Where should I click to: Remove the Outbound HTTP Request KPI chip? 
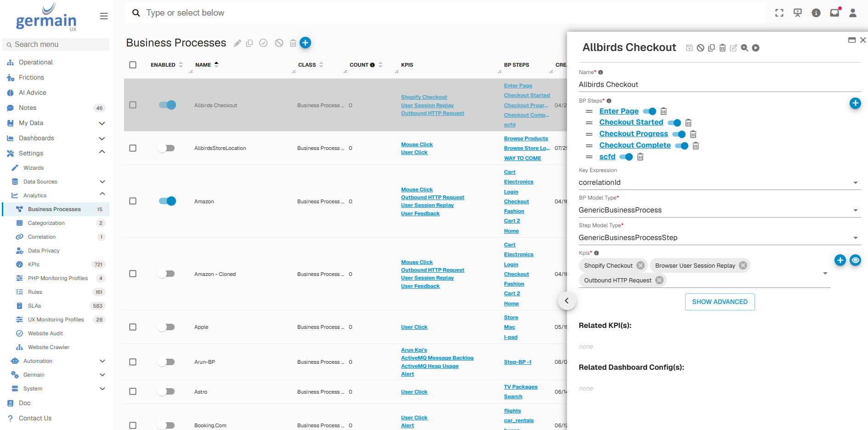coord(659,280)
